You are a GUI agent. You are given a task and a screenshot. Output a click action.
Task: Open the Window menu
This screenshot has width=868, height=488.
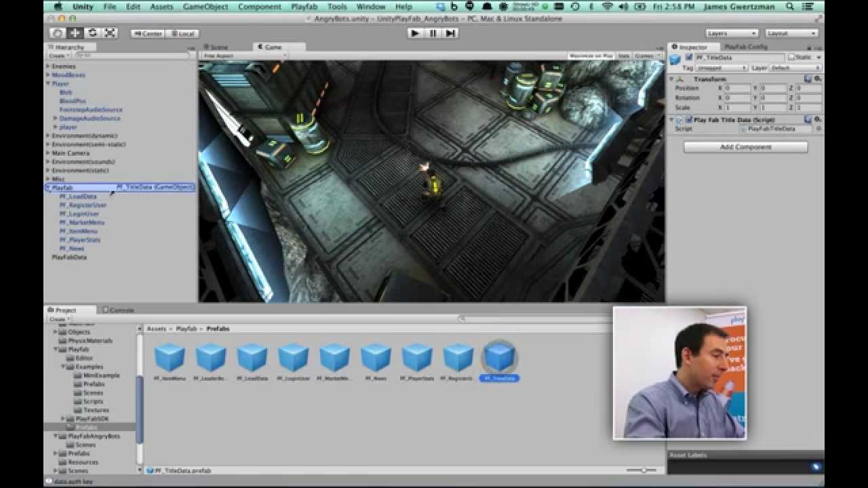pos(371,6)
